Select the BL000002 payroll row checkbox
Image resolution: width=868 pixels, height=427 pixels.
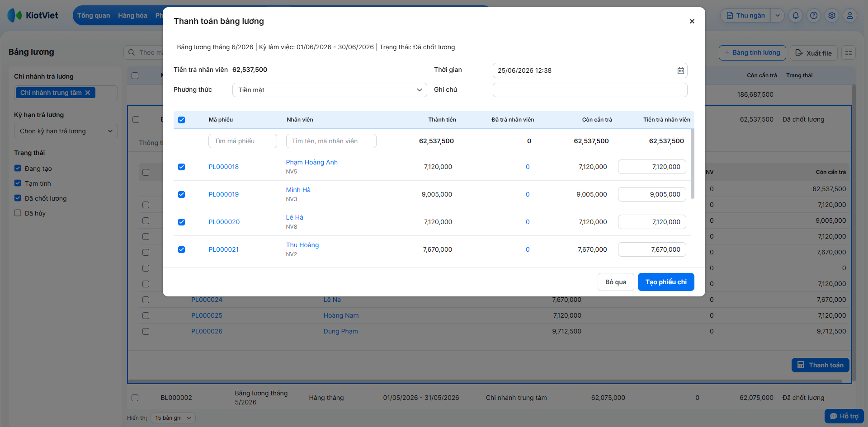click(x=135, y=398)
